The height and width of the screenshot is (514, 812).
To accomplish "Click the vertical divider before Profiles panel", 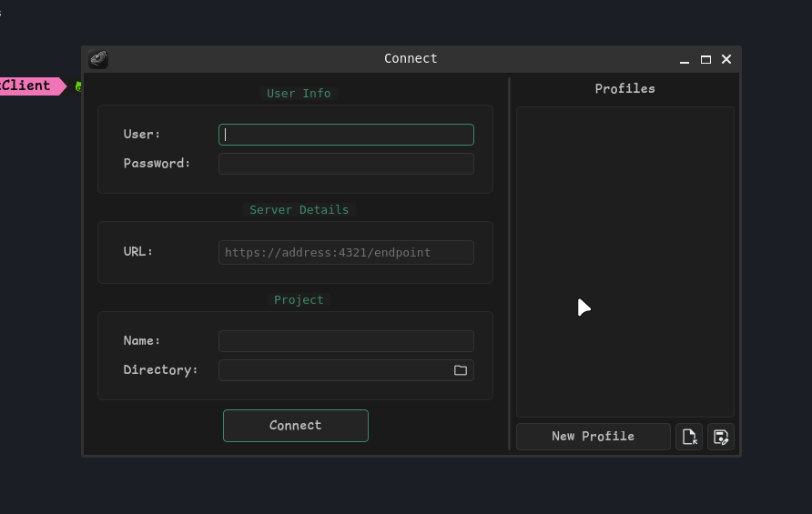I will [x=509, y=264].
